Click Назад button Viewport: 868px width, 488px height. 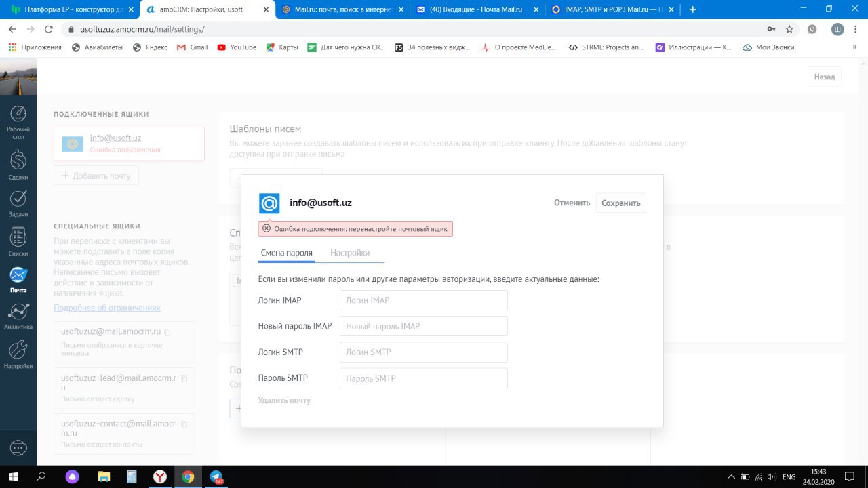[825, 77]
